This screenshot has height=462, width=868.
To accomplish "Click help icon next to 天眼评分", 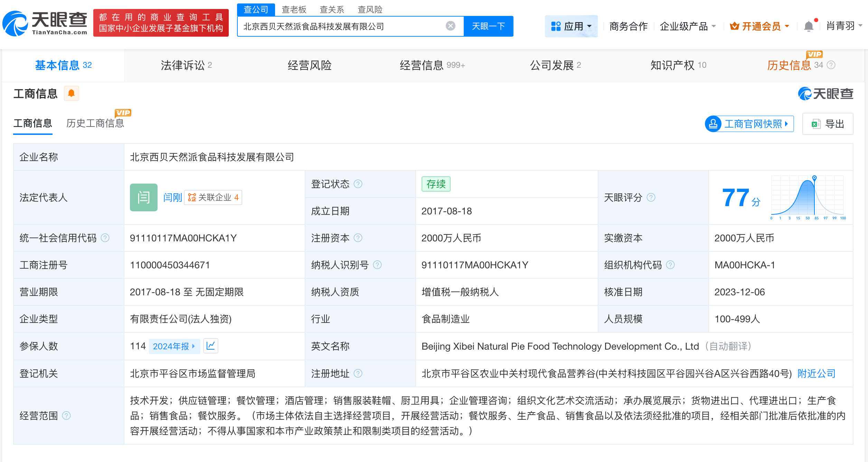I will coord(652,198).
